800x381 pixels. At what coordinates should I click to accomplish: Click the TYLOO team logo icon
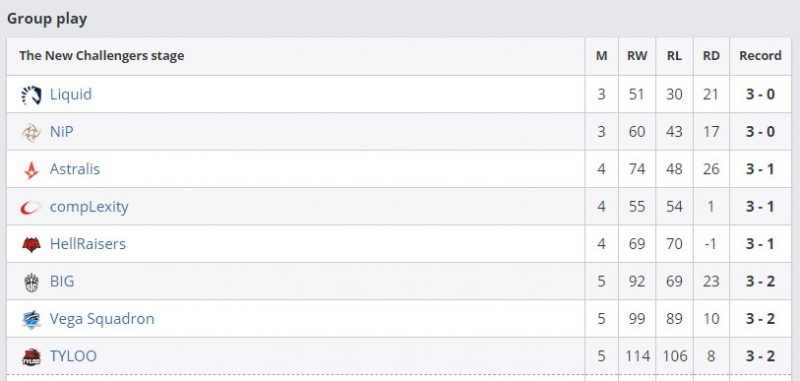[x=31, y=357]
